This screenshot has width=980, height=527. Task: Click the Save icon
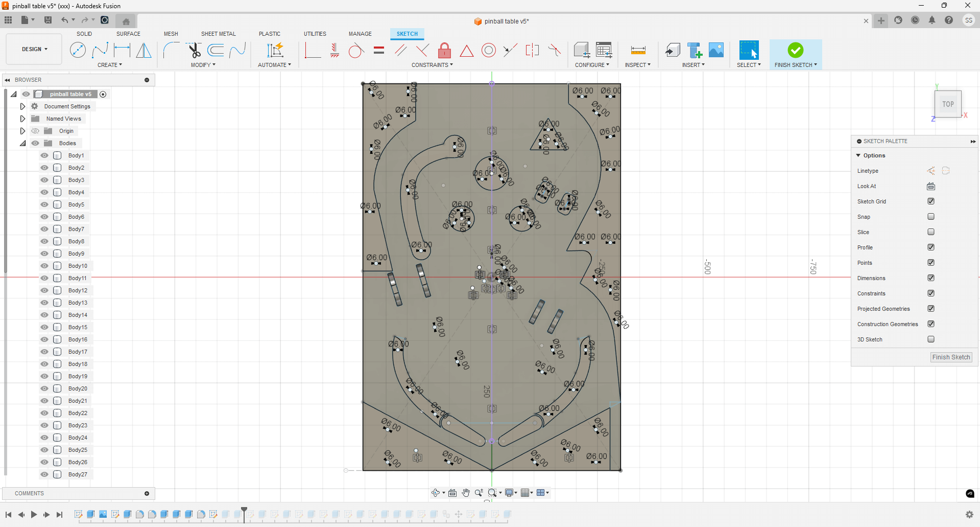tap(48, 20)
